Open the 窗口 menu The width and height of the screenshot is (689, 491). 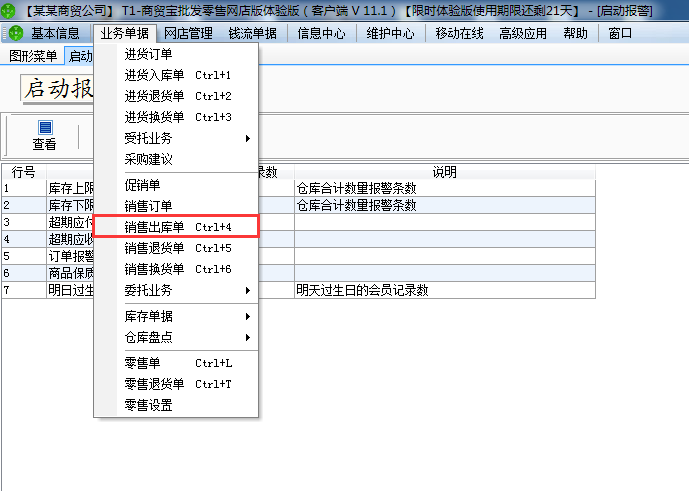pyautogui.click(x=620, y=33)
